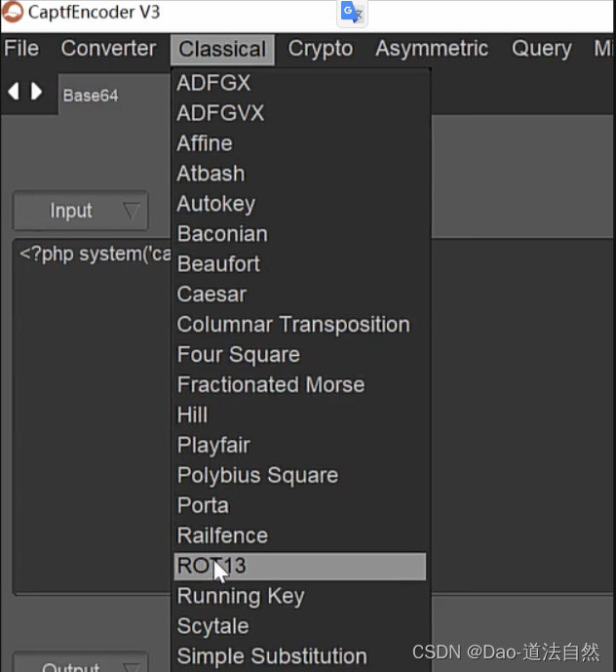Go to next tab with right arrow
The height and width of the screenshot is (672, 616).
coord(36,92)
